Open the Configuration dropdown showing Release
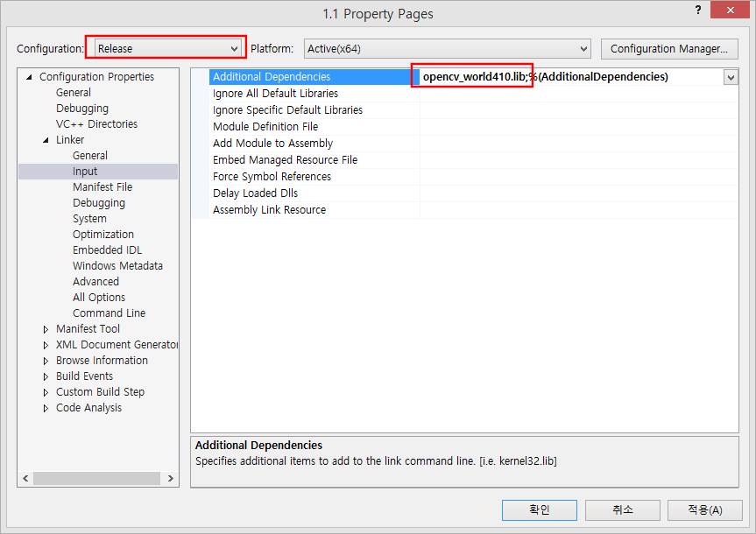This screenshot has height=534, width=756. click(166, 49)
